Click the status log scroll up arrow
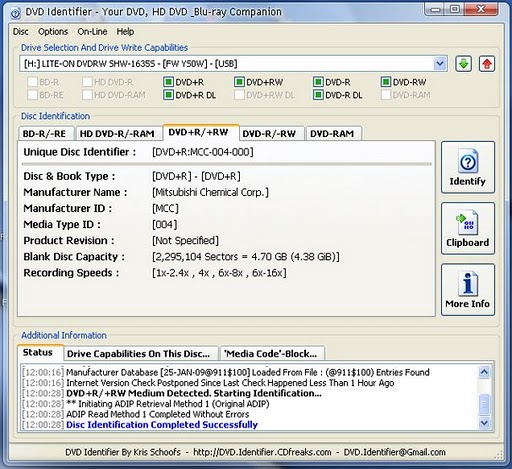The width and height of the screenshot is (512, 469). coord(484,372)
